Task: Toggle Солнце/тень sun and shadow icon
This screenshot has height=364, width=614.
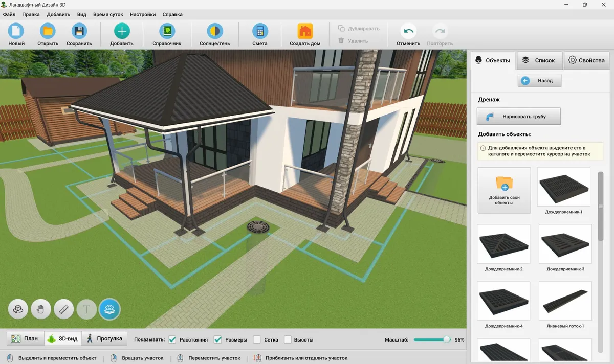Action: (x=214, y=31)
